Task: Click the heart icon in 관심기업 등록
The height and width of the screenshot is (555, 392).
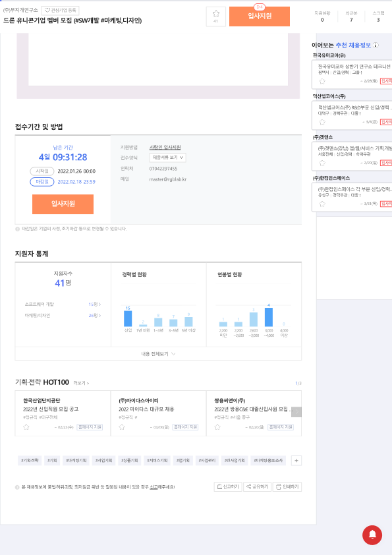Action: (47, 11)
